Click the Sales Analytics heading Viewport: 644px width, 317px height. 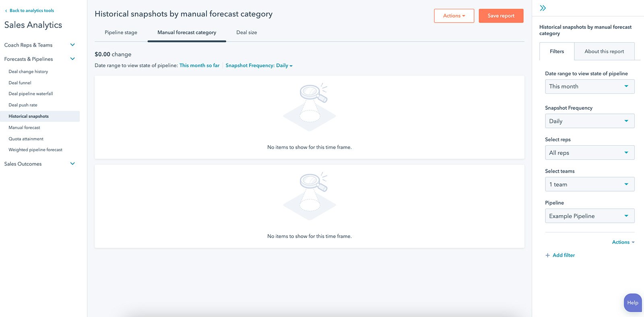(x=33, y=25)
